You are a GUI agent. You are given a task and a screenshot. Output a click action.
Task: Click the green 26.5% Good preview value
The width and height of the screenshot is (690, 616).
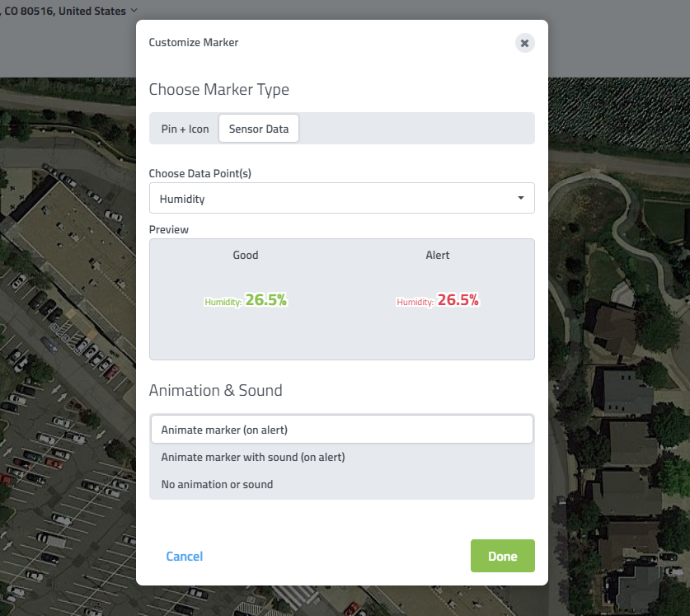(265, 300)
